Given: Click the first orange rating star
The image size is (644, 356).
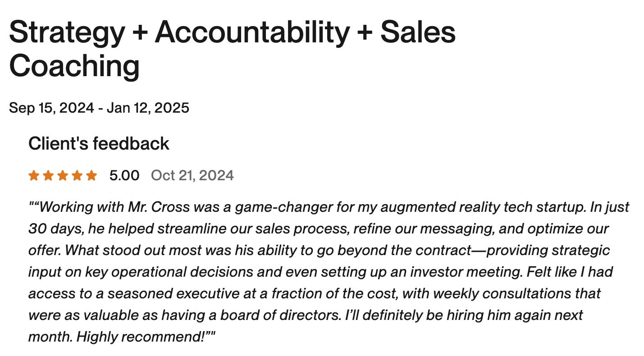Looking at the screenshot, I should point(34,175).
